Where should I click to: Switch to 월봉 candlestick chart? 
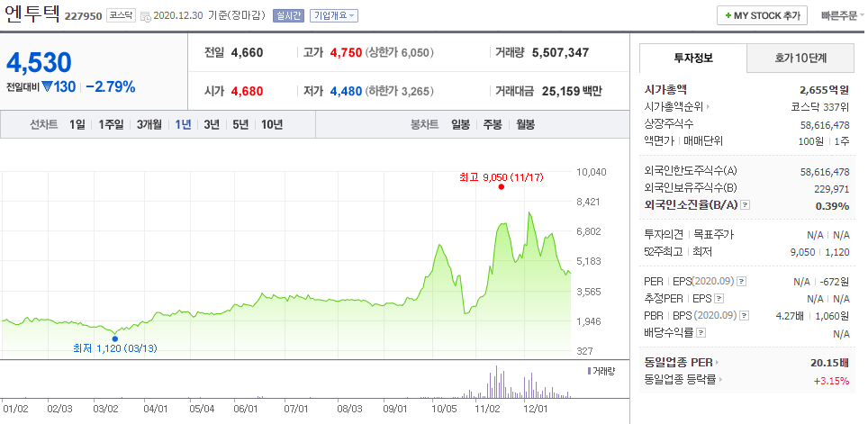coord(525,124)
